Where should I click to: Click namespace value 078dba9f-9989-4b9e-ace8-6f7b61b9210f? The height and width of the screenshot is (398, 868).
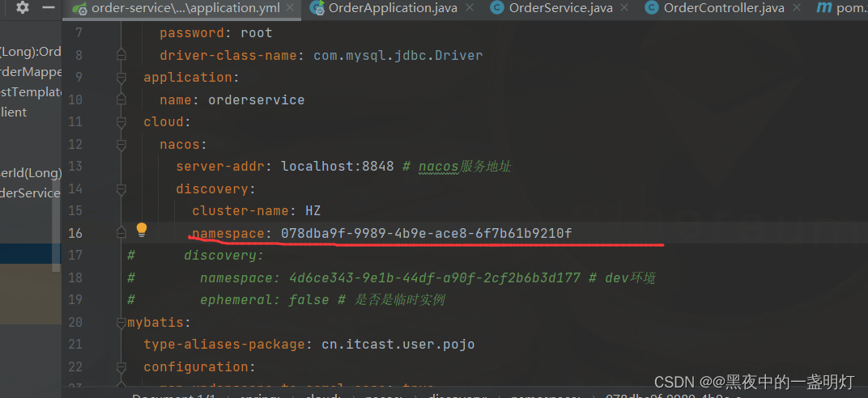tap(426, 233)
